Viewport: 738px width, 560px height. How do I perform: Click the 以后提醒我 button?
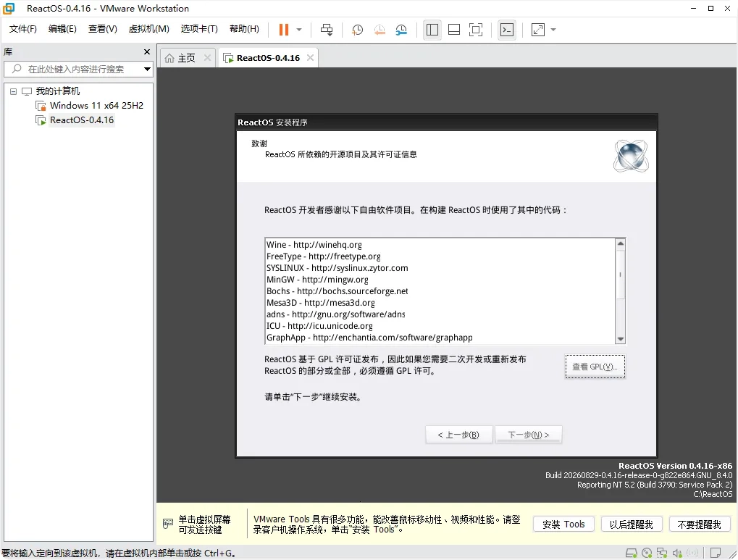point(631,525)
